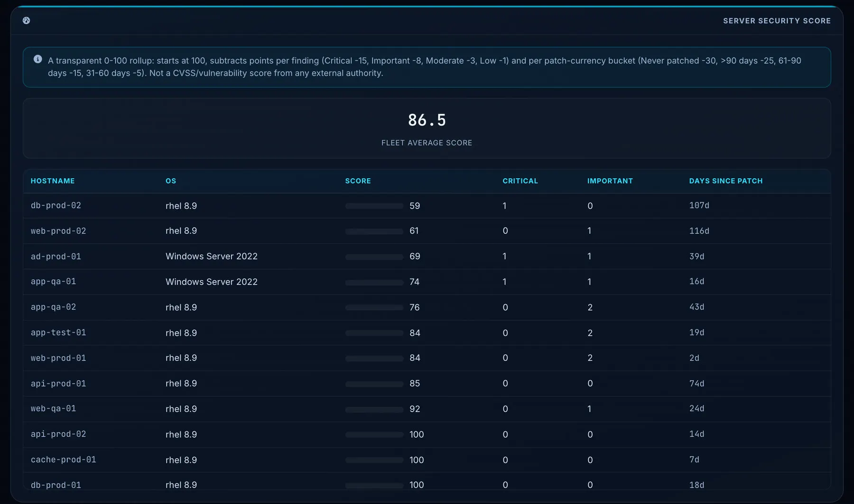Click hostname app-qa-02
Image resolution: width=854 pixels, height=504 pixels.
tap(53, 307)
